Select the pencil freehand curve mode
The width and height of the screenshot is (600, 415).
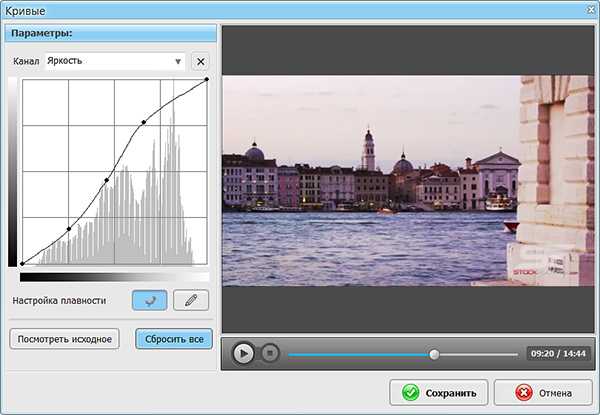[191, 300]
